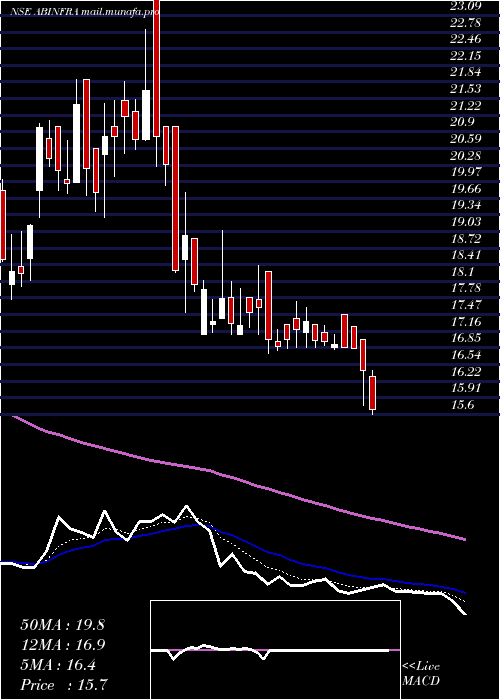Image resolution: width=500 pixels, height=700 pixels.
Task: Click the 19.66 price axis label
Action: (466, 189)
